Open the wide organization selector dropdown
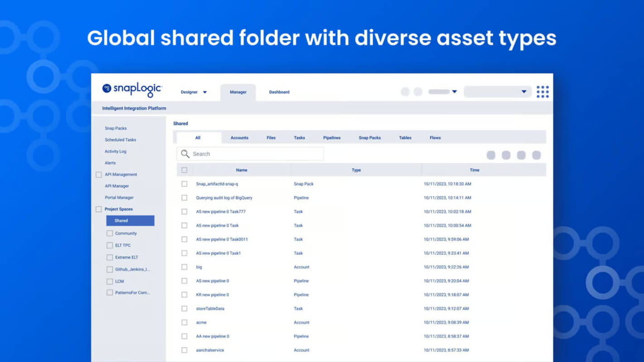This screenshot has width=644, height=362. [497, 92]
